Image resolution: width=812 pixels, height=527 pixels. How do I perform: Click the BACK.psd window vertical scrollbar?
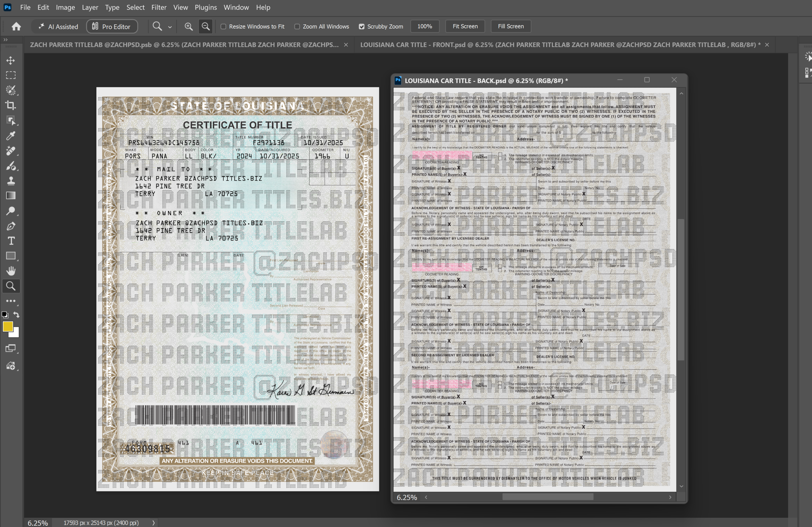681,289
